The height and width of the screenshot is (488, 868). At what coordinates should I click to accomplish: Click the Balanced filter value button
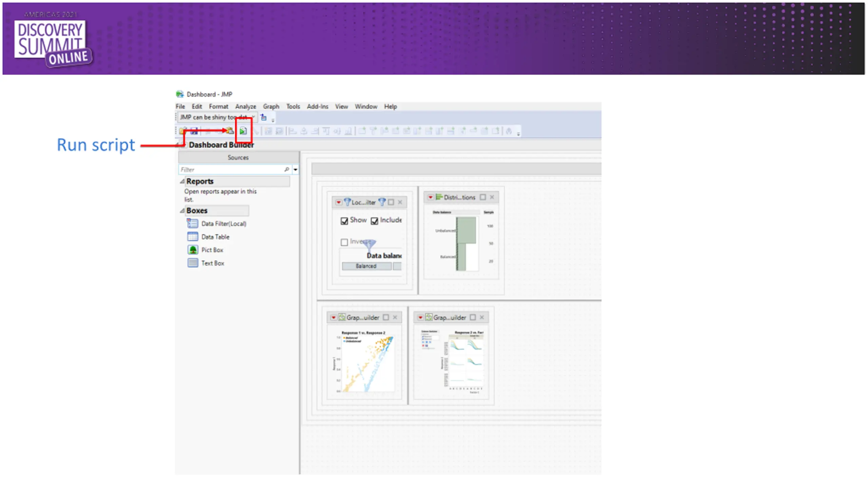click(x=366, y=266)
